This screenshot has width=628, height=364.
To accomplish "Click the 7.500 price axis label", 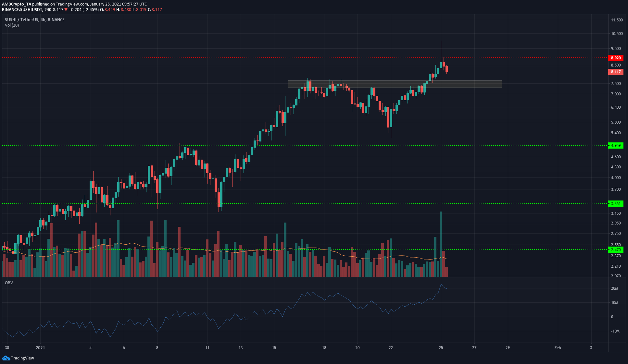I will tap(616, 84).
